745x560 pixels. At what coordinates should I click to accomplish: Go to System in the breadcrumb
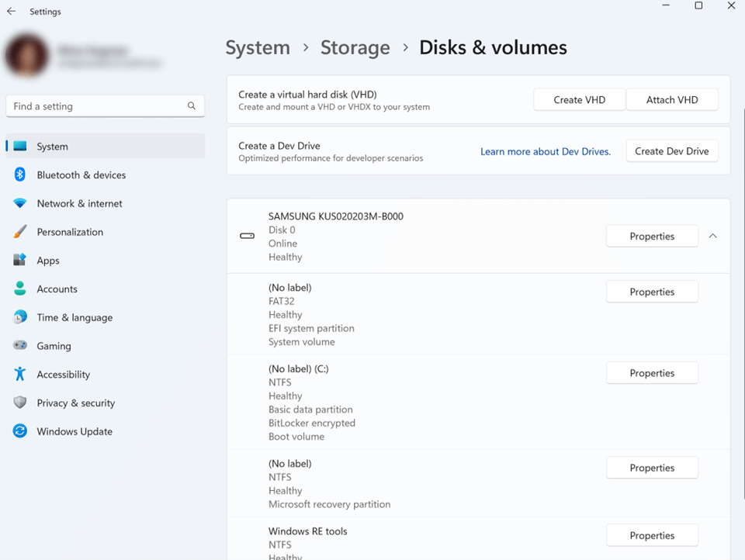(258, 47)
